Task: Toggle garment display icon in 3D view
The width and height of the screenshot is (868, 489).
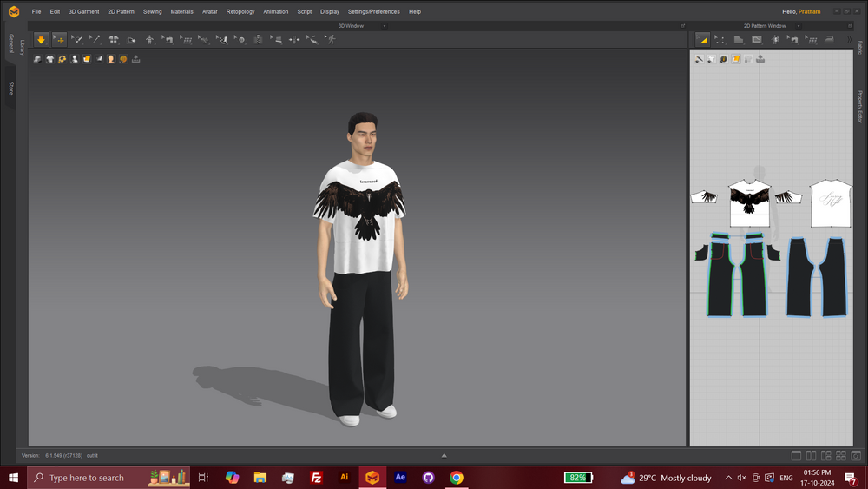Action: pos(49,59)
